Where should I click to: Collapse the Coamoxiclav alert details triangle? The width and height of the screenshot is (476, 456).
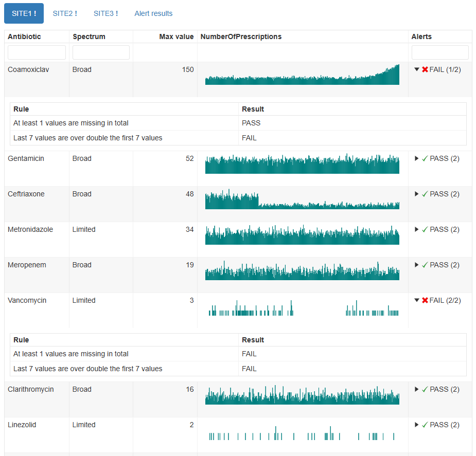tap(417, 70)
